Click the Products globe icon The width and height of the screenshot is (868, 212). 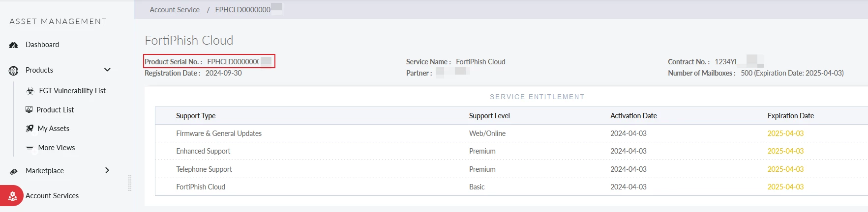pyautogui.click(x=14, y=70)
